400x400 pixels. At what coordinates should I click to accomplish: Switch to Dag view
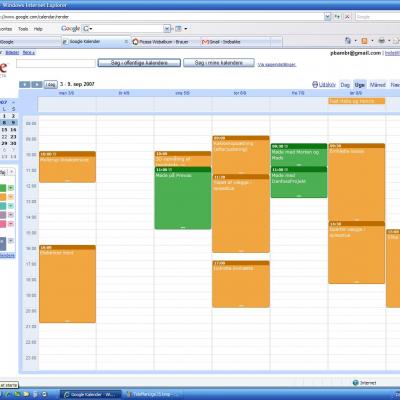click(x=345, y=85)
